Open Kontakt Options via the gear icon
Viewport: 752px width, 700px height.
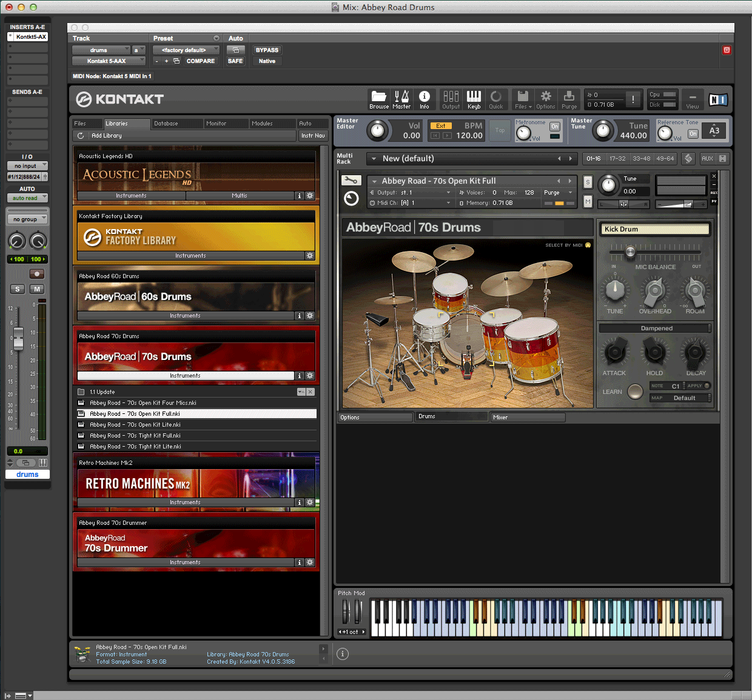(x=545, y=99)
